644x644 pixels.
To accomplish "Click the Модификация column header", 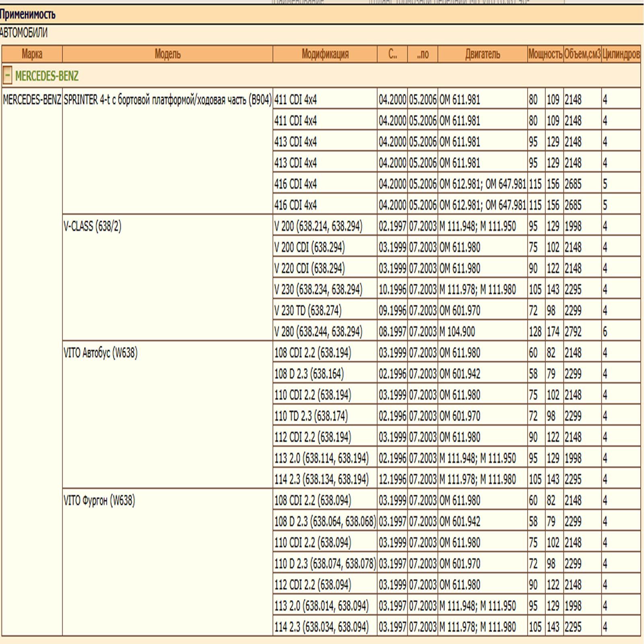I will 325,54.
